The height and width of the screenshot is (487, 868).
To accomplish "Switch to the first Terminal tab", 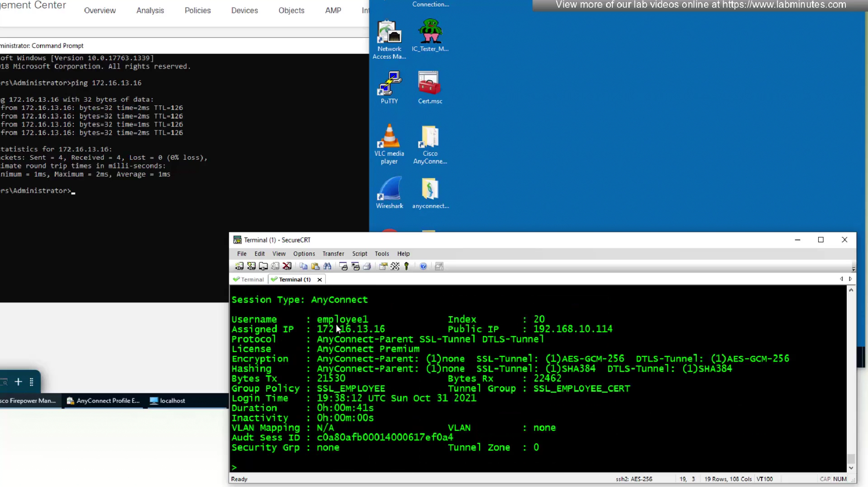I will 249,280.
